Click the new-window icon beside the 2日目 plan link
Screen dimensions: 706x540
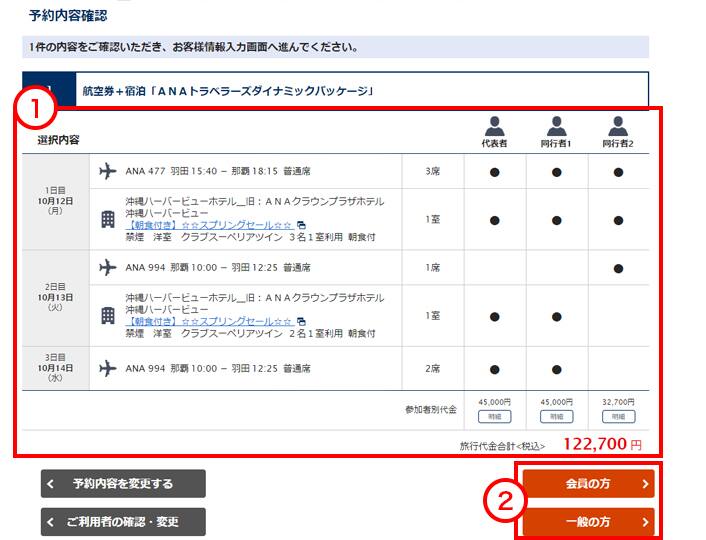click(301, 322)
